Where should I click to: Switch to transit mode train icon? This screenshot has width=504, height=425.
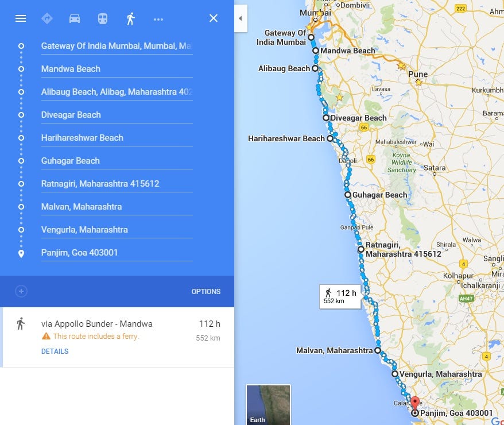point(103,18)
